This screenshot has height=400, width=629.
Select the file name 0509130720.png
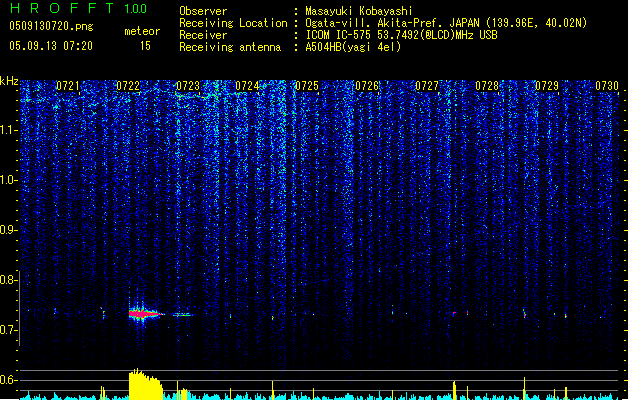pos(51,26)
